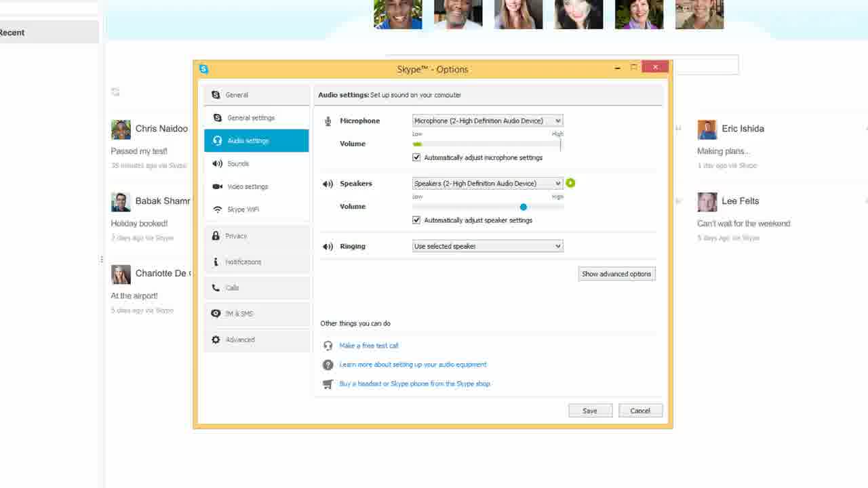The height and width of the screenshot is (488, 868).
Task: Open the General section in the Options sidebar
Action: (x=257, y=95)
